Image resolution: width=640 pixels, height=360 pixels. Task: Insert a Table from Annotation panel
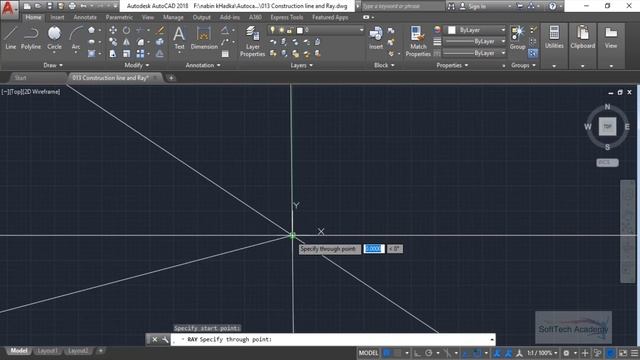click(225, 54)
